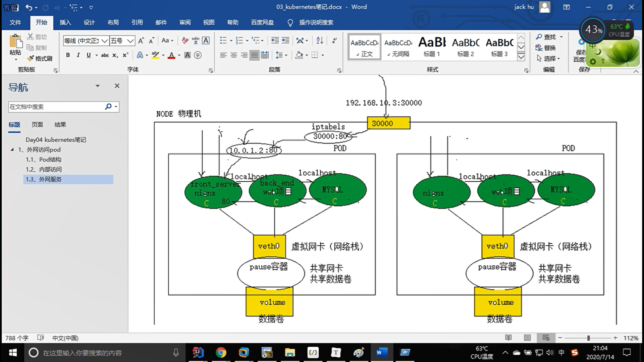Open the font size dropdown
This screenshot has height=362, width=644.
[x=130, y=41]
